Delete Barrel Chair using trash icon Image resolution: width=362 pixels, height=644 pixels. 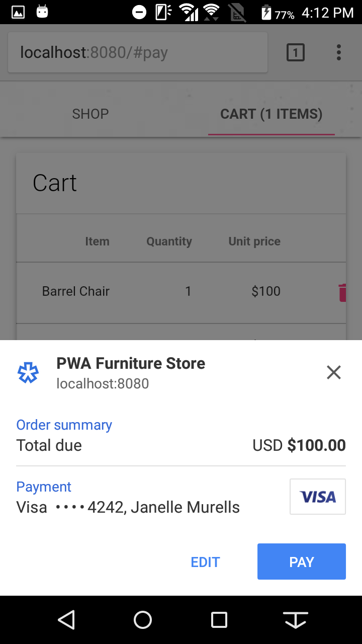click(342, 292)
